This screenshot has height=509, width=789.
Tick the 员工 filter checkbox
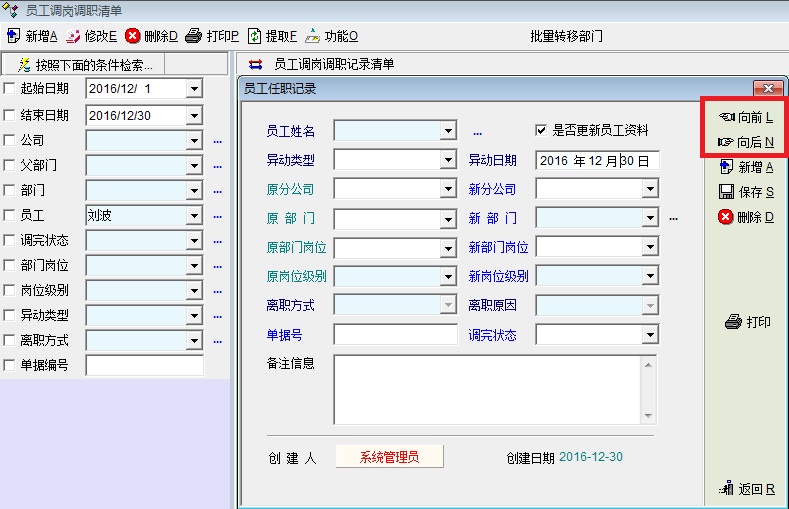click(10, 215)
